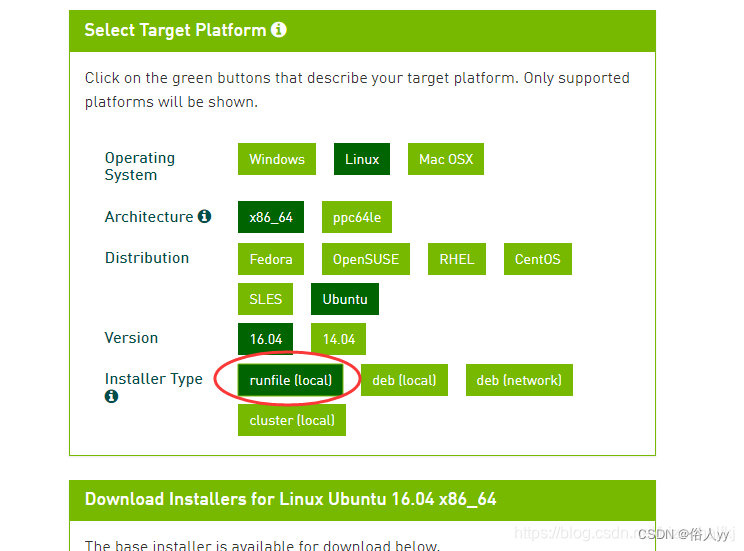744x551 pixels.
Task: Click the 'Installer Type' label text
Action: click(x=154, y=379)
